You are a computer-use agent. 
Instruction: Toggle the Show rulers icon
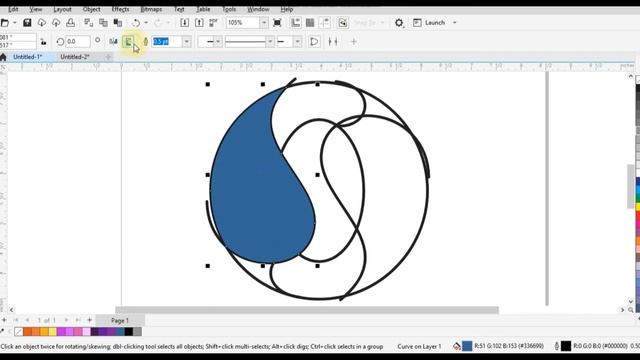tap(296, 23)
